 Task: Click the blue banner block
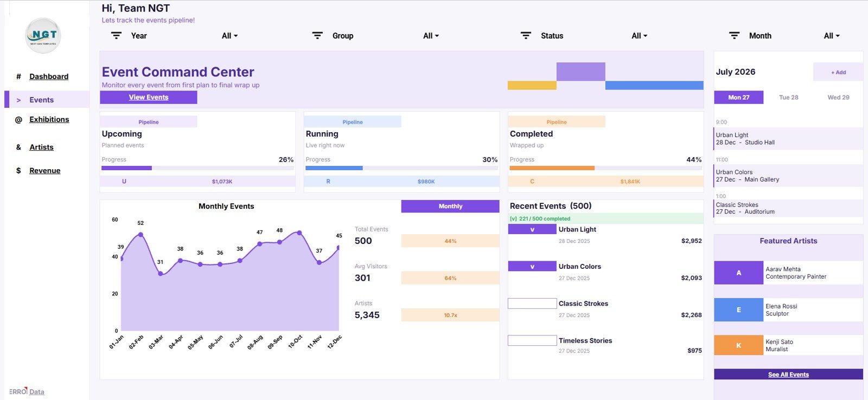point(654,86)
